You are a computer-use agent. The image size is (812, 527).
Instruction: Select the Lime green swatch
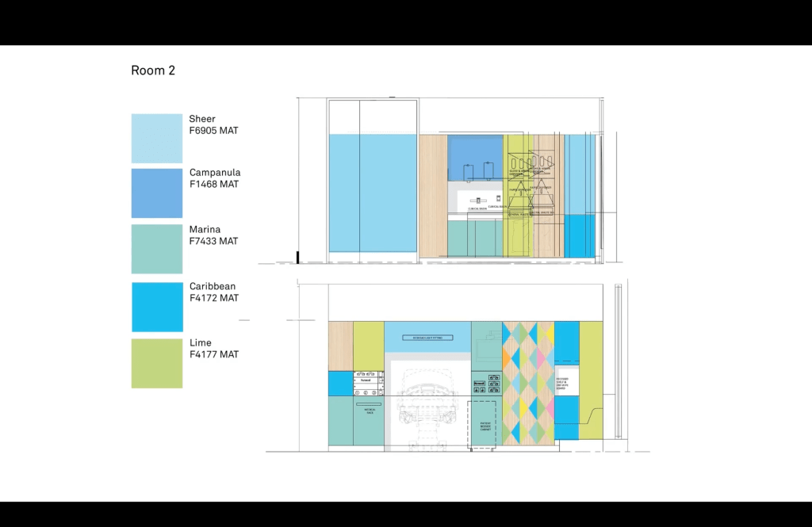(156, 363)
